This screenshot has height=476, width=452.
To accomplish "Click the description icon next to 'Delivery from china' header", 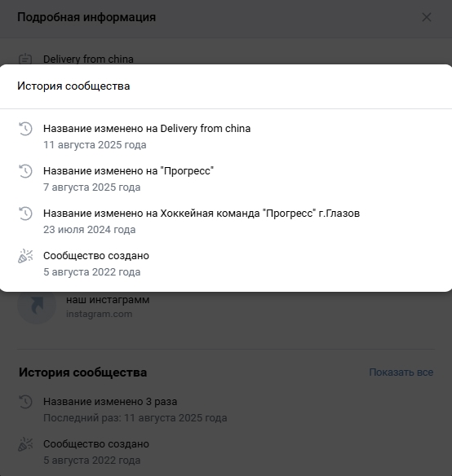I will pos(25,59).
